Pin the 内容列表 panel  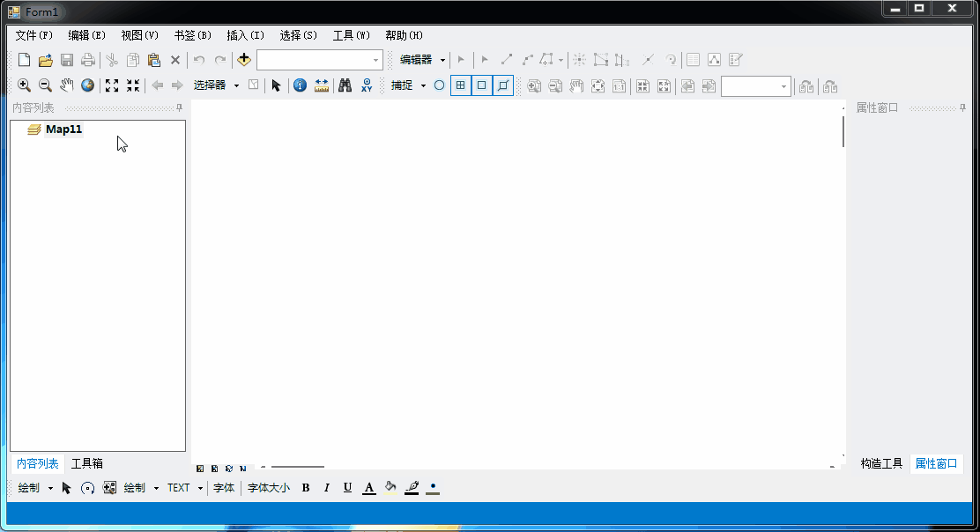pyautogui.click(x=180, y=108)
